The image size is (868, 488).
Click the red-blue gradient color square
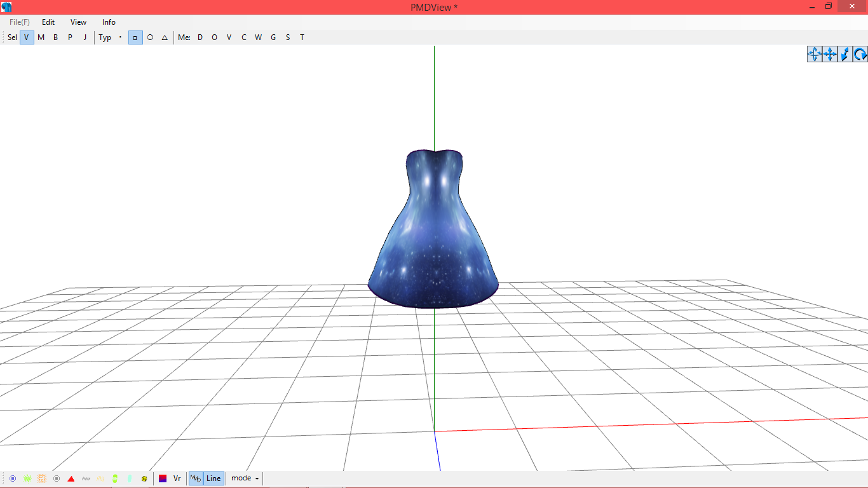[163, 478]
